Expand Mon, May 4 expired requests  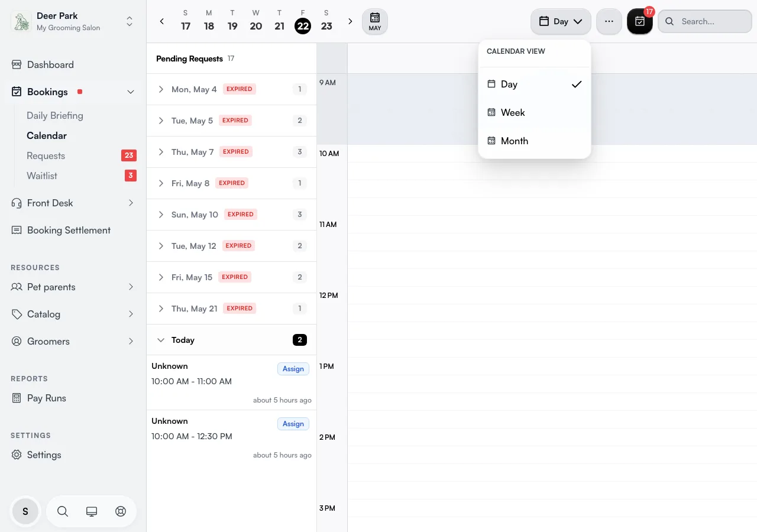pos(231,89)
